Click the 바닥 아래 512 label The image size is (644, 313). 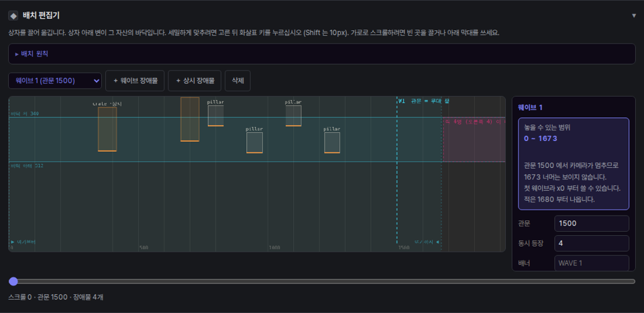coord(27,165)
